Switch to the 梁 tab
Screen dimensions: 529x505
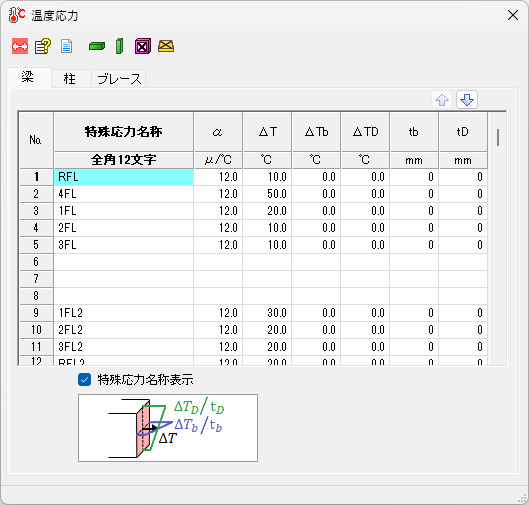pyautogui.click(x=28, y=78)
